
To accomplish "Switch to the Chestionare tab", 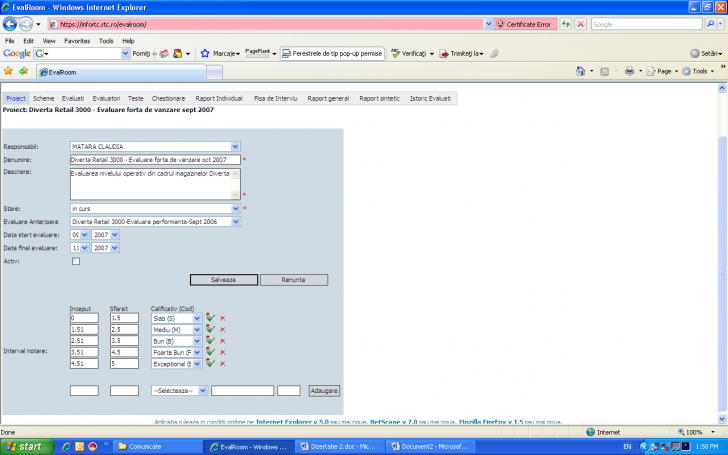I will tap(168, 98).
